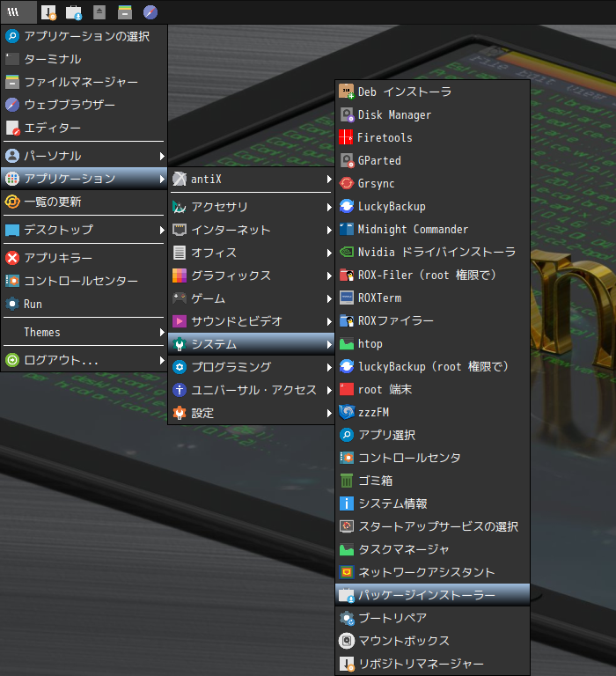Expand the デスクトップ submenu arrow
This screenshot has height=676, width=616.
click(162, 230)
